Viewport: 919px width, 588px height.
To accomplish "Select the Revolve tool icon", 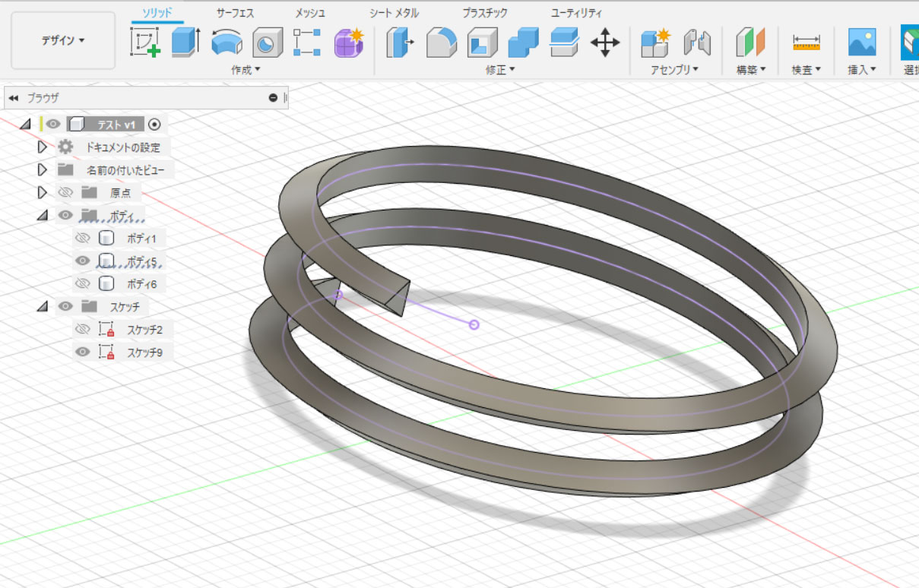I will 227,43.
